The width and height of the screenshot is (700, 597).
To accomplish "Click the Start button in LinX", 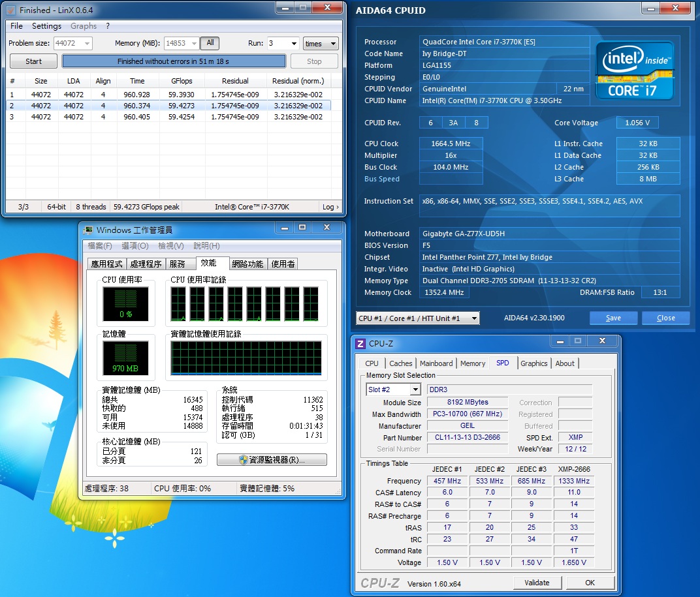I will (33, 61).
